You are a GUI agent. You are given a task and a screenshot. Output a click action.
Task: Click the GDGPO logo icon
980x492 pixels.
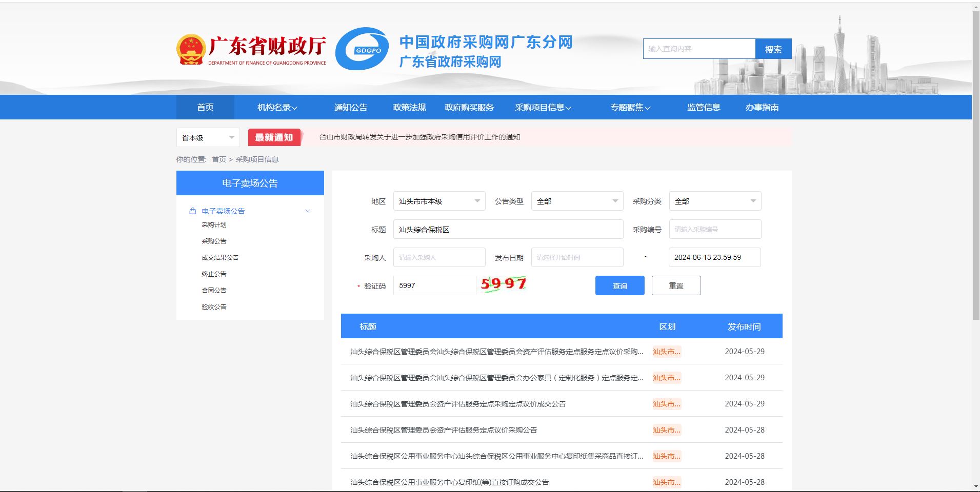(x=362, y=49)
